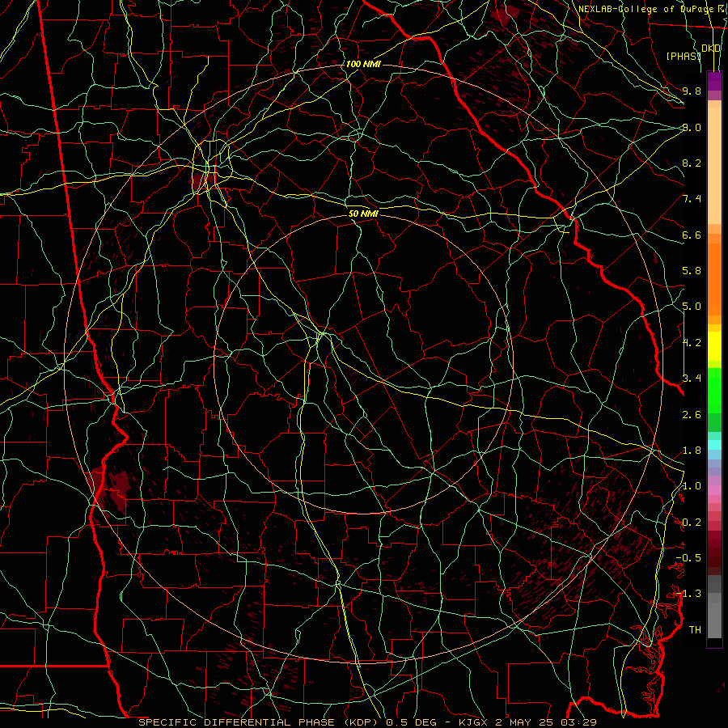
Task: Select the orange segment of the color bar
Action: 714,279
